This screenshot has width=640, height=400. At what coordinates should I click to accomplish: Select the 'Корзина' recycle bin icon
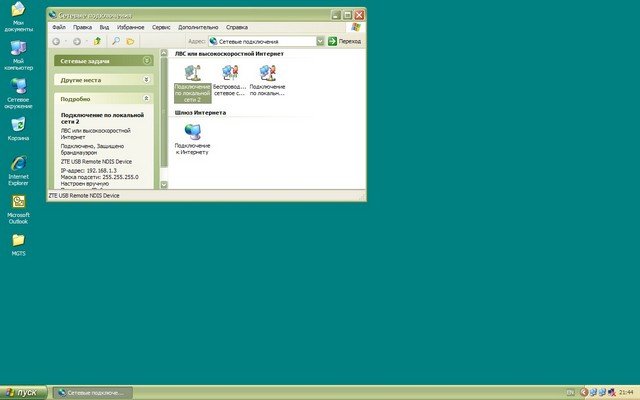pyautogui.click(x=18, y=125)
